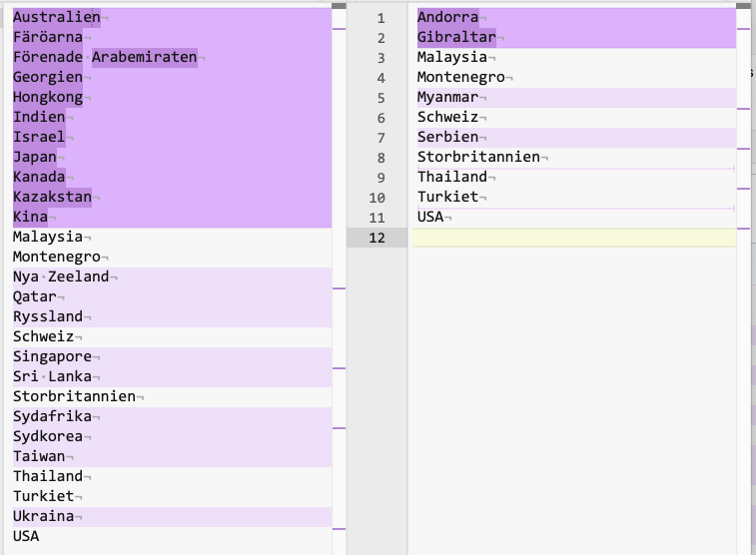
Task: Click the Andorra line in right pane
Action: click(447, 18)
